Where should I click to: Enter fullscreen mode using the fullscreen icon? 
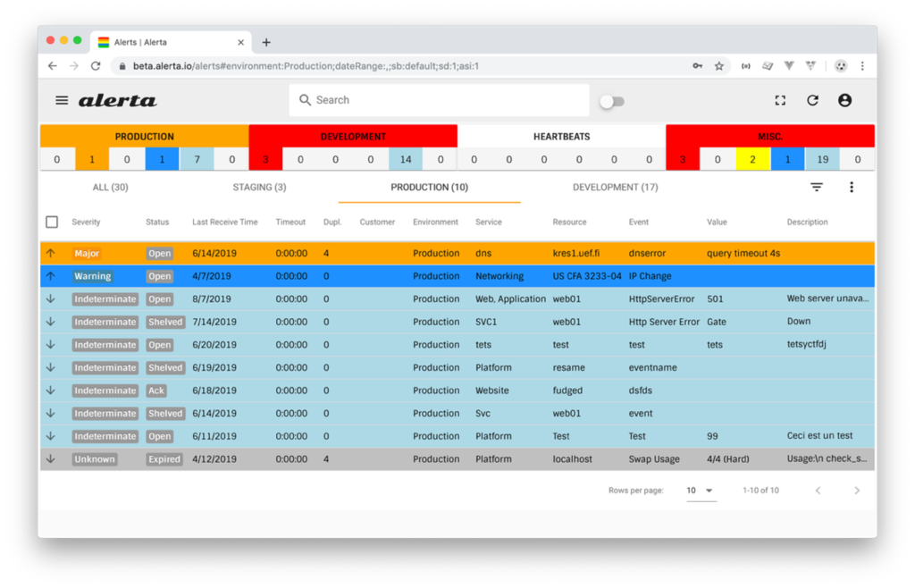[780, 100]
